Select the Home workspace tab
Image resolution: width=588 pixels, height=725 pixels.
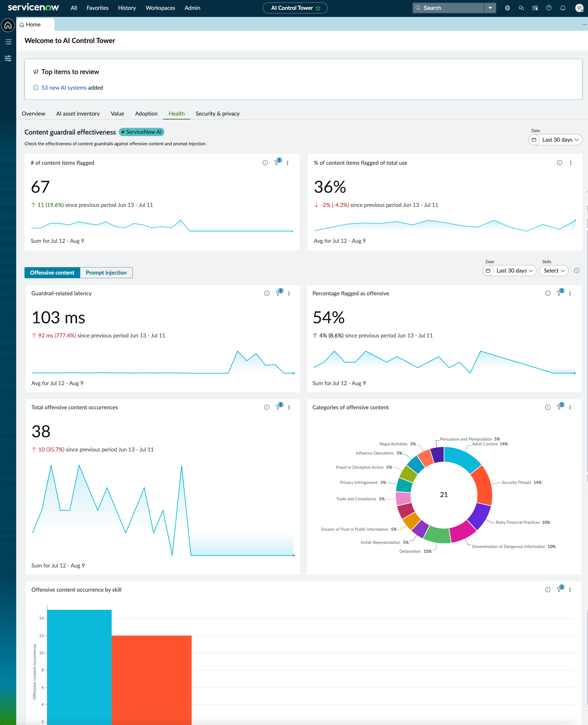(x=35, y=24)
